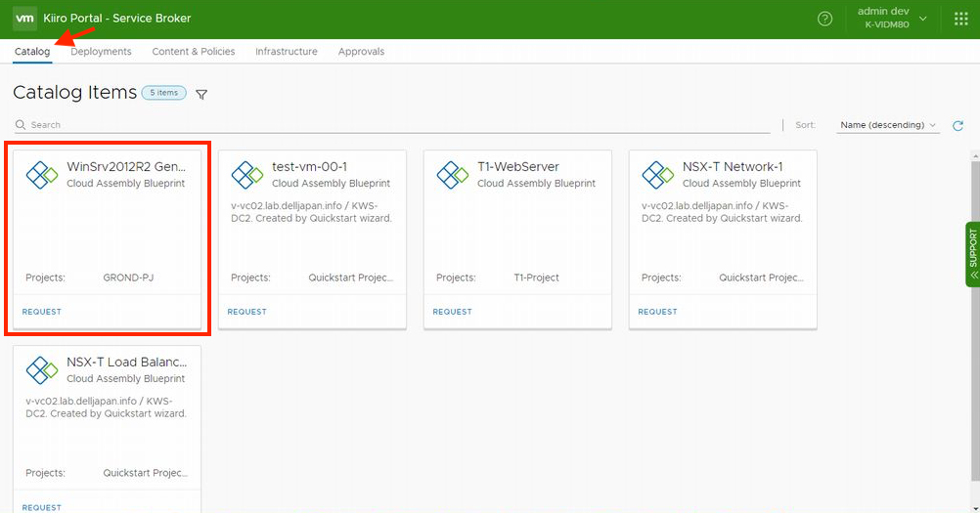Request the test-vm-00-1 catalog item

coord(246,312)
